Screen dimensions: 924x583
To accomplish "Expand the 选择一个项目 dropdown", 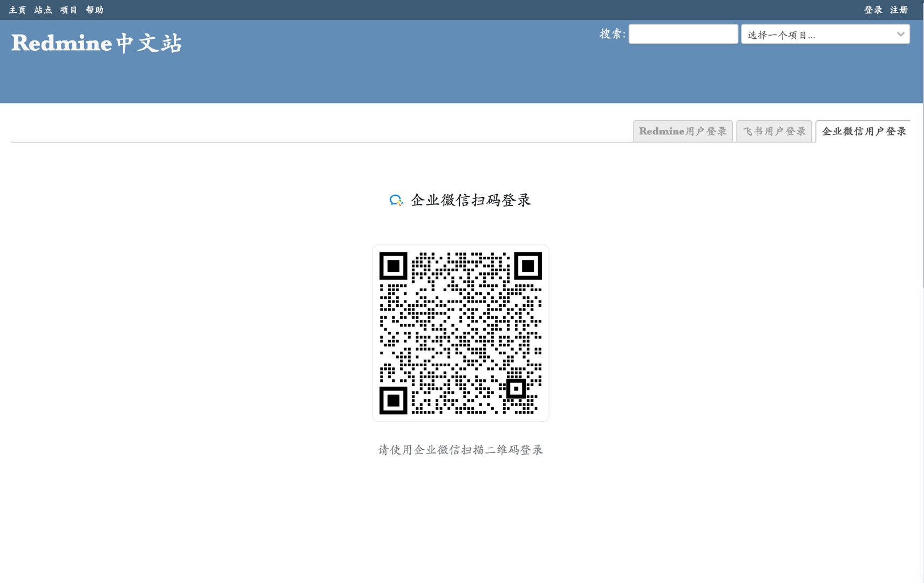I will (825, 34).
